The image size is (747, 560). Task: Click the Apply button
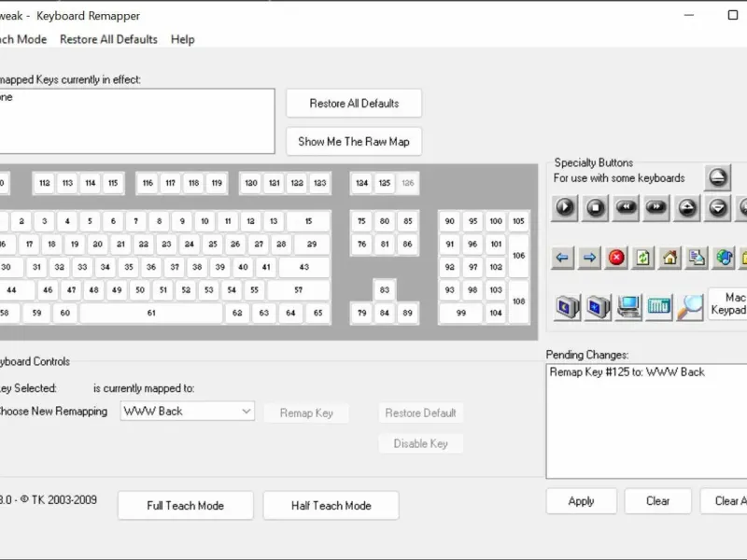tap(581, 501)
